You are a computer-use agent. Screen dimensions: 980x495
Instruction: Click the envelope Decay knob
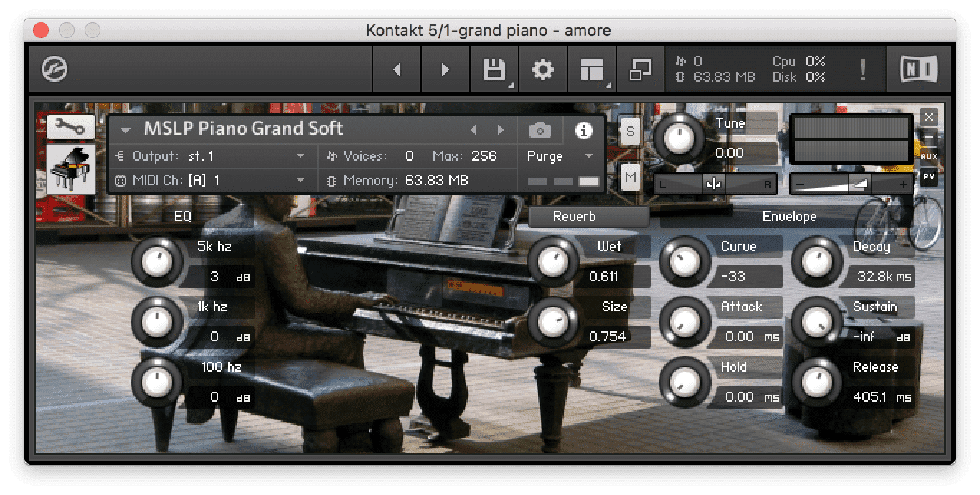pyautogui.click(x=816, y=261)
